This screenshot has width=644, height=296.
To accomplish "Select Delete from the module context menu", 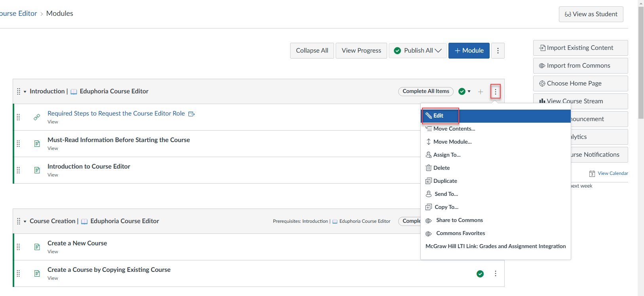I will tap(441, 168).
